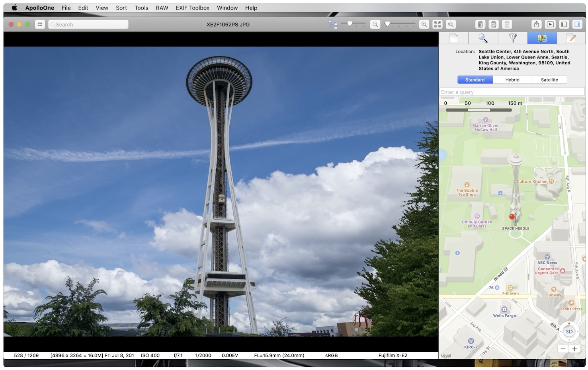Zoom in the map with plus button

coord(574,349)
